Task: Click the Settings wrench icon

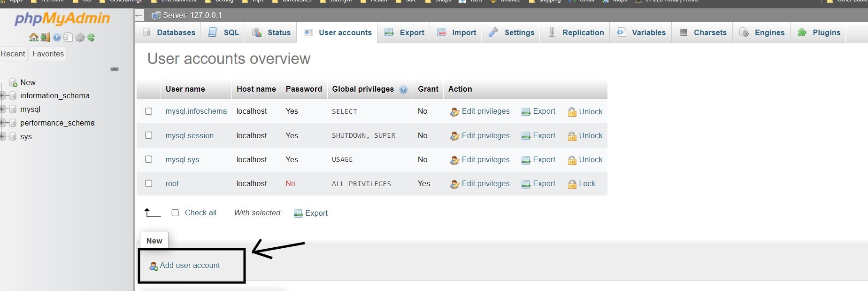Action: [493, 32]
